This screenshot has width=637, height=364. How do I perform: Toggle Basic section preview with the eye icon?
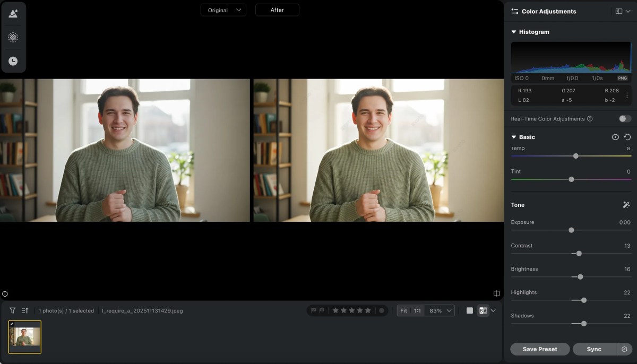615,136
